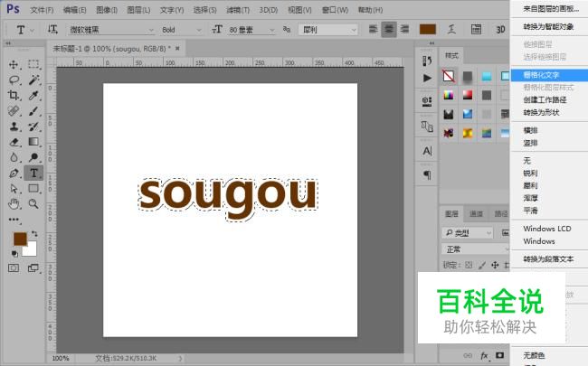The image size is (588, 366).
Task: Toggle the Character and Paragraph panels
Action: coord(476,29)
